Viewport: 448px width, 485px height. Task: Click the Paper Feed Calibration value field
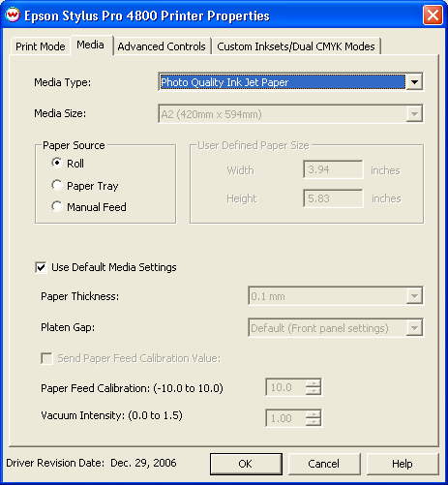(x=285, y=387)
